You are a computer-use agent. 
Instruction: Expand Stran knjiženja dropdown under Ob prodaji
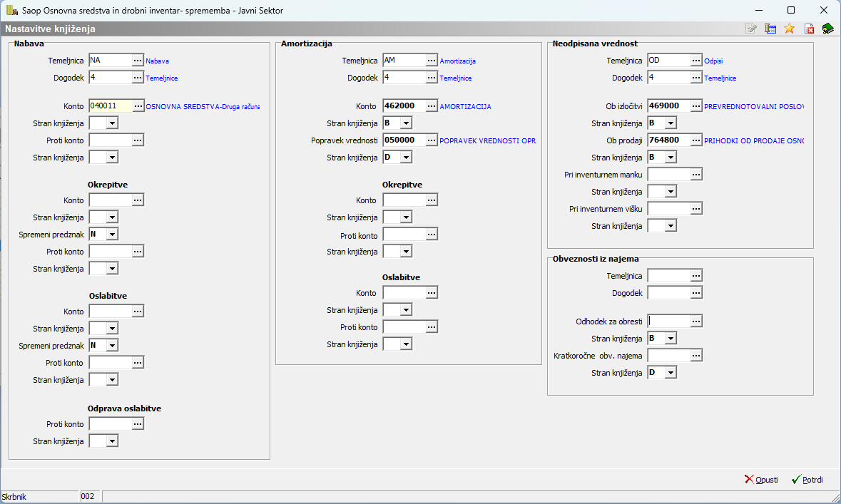point(671,158)
